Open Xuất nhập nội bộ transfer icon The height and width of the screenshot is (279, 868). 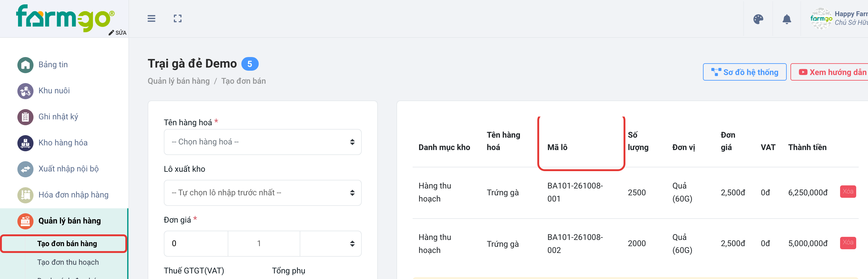point(25,169)
